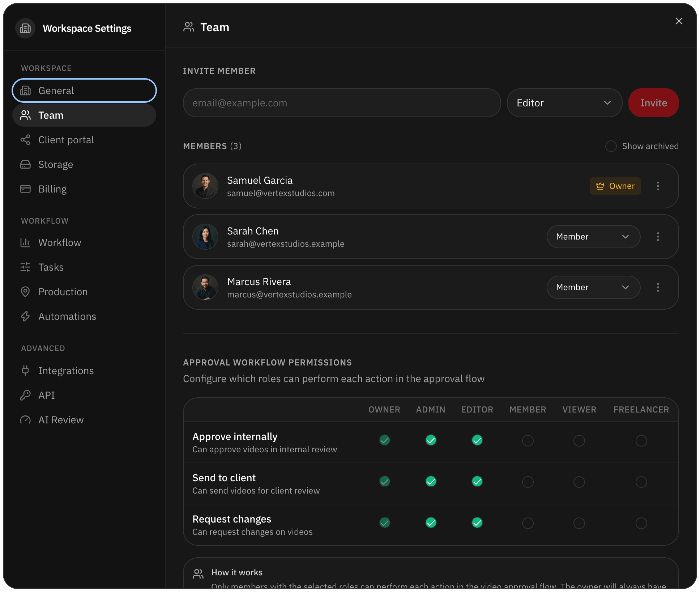Open Client portal settings
Screen dimensions: 700x592
[84, 140]
